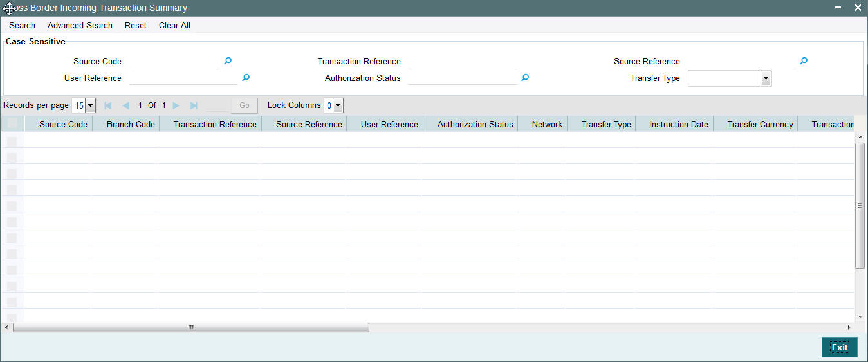Tick the checkbox of the second table row
This screenshot has height=362, width=868.
[12, 158]
